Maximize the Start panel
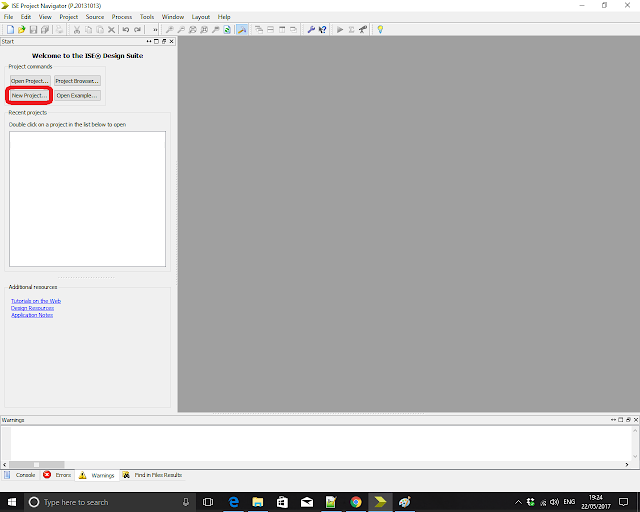This screenshot has width=640, height=512. point(156,41)
